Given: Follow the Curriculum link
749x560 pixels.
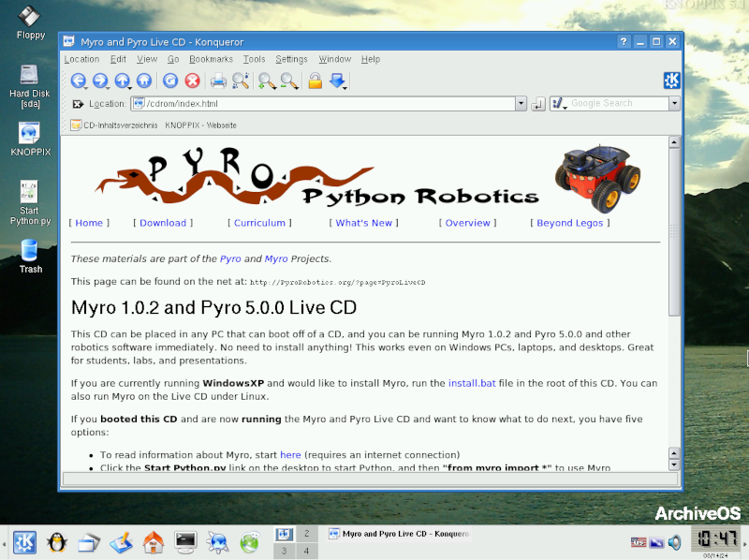Looking at the screenshot, I should (x=259, y=223).
